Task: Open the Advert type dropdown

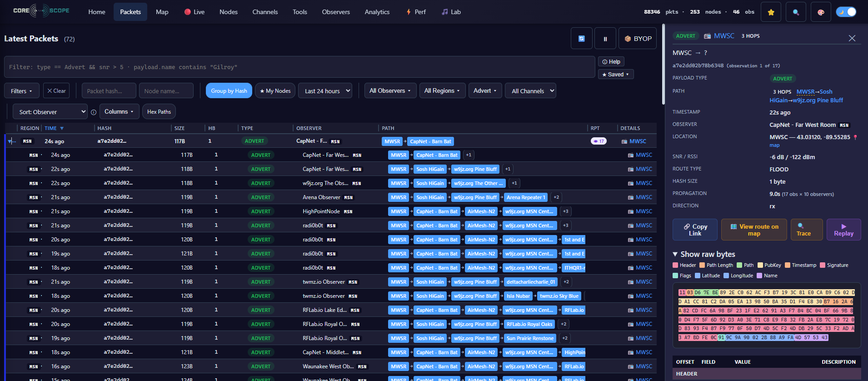Action: (x=485, y=91)
